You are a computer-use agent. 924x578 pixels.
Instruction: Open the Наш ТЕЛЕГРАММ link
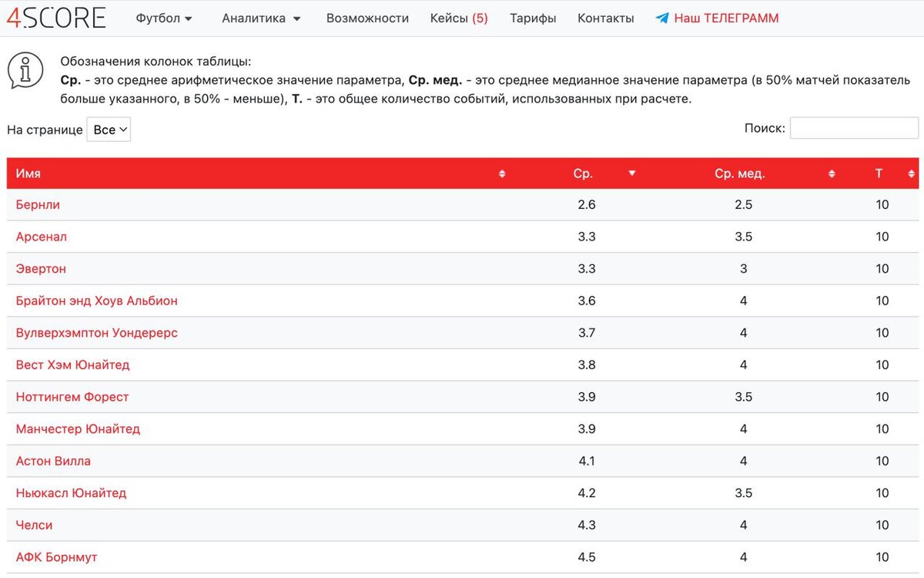(x=726, y=18)
